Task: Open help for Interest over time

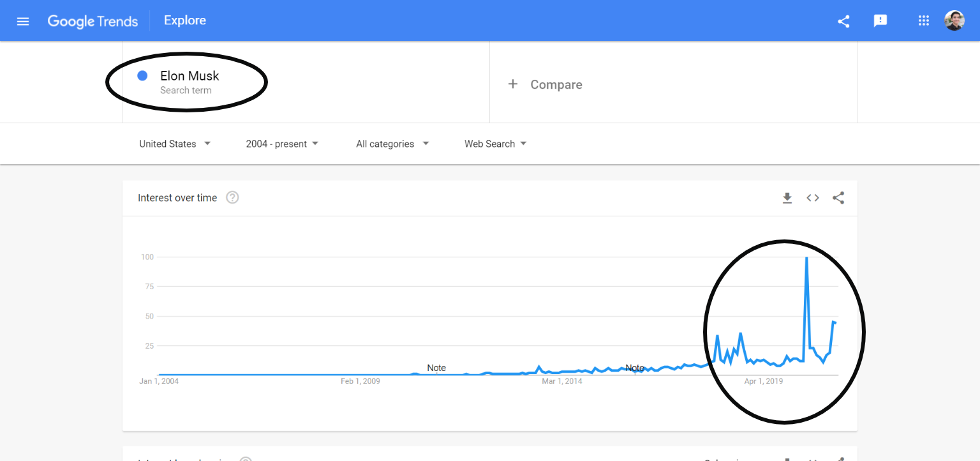Action: [233, 198]
